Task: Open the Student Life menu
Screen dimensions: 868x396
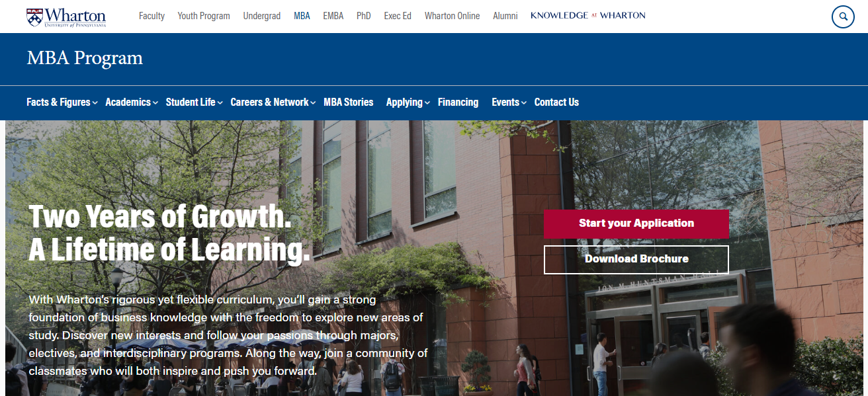Action: pos(191,102)
